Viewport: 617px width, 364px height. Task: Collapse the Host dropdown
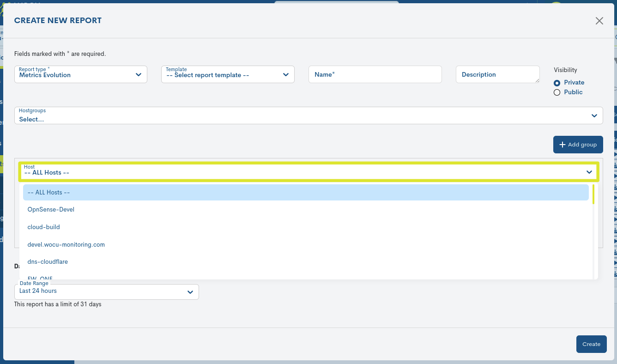[x=309, y=172]
